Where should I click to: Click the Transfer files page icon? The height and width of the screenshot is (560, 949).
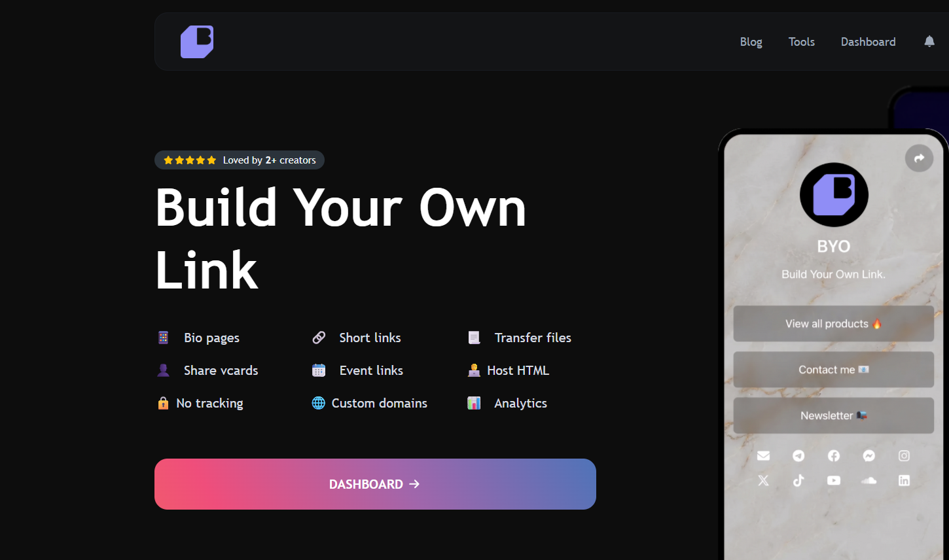474,338
